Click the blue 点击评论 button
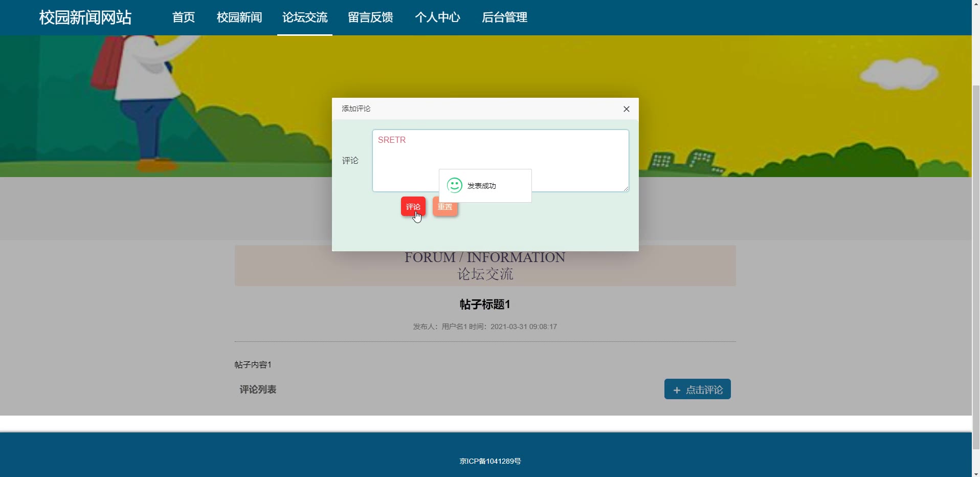This screenshot has height=477, width=980. tap(697, 389)
